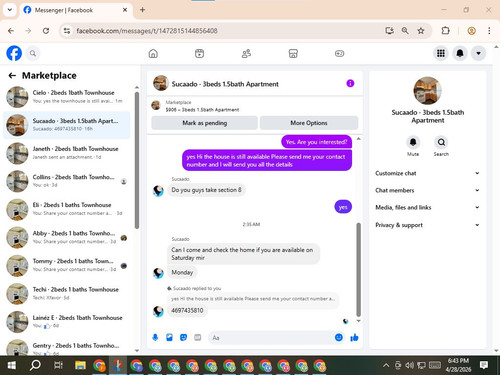Click the chat header Sucaado apartment title
Viewport: 500px width, 375px height.
pos(225,84)
